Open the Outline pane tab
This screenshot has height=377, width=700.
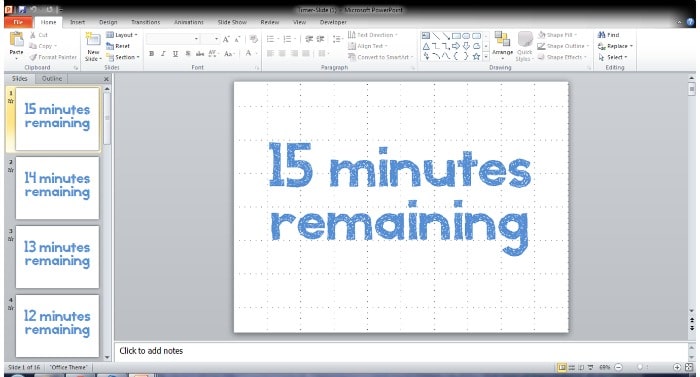click(x=52, y=79)
